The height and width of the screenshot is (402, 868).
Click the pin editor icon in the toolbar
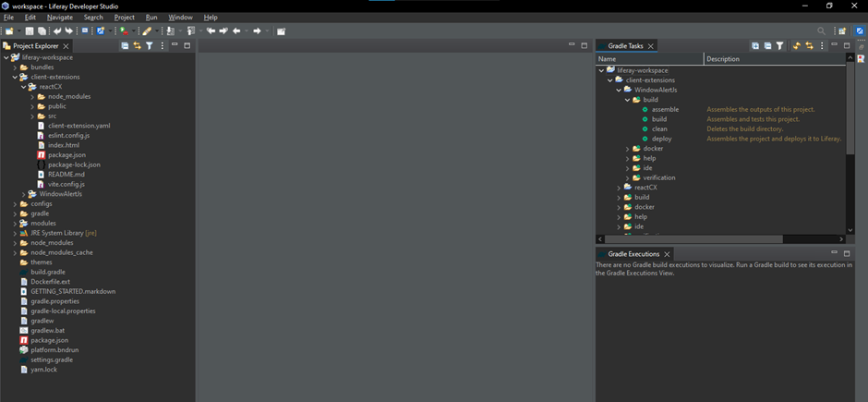tap(282, 31)
